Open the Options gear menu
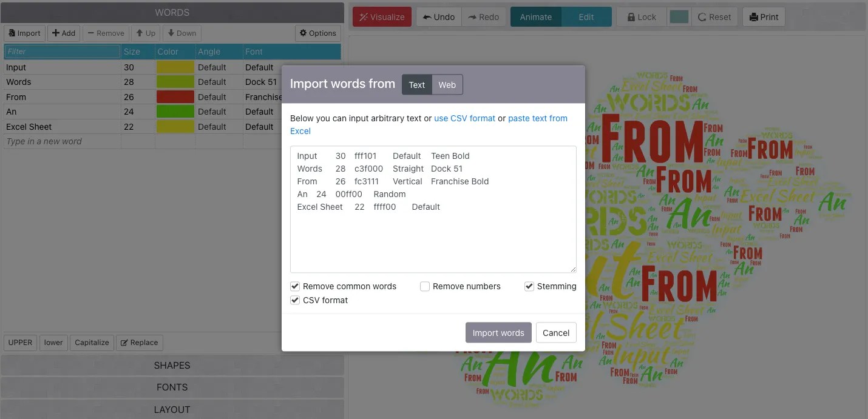The height and width of the screenshot is (419, 868). 318,33
